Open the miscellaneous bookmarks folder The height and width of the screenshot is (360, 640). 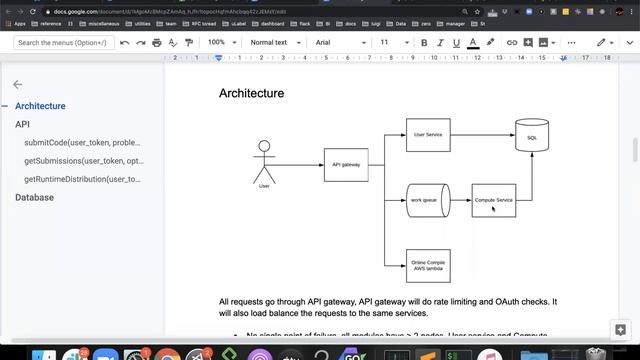click(x=99, y=24)
